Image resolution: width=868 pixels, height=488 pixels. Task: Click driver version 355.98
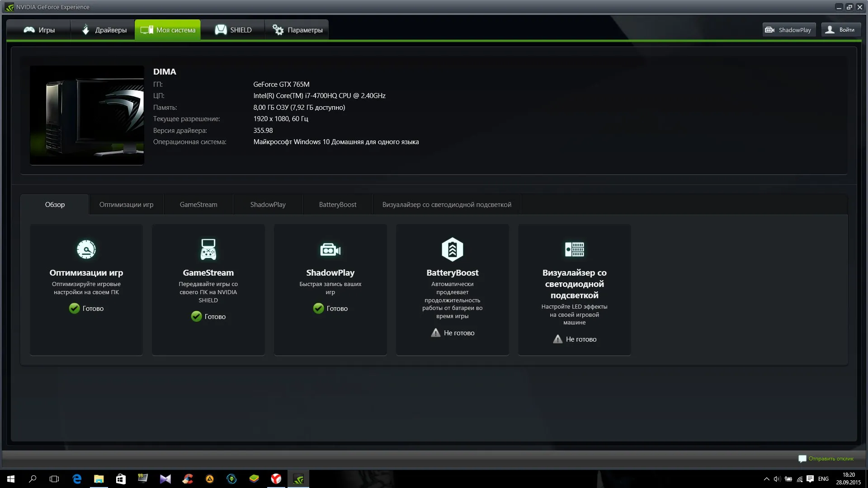coord(263,131)
